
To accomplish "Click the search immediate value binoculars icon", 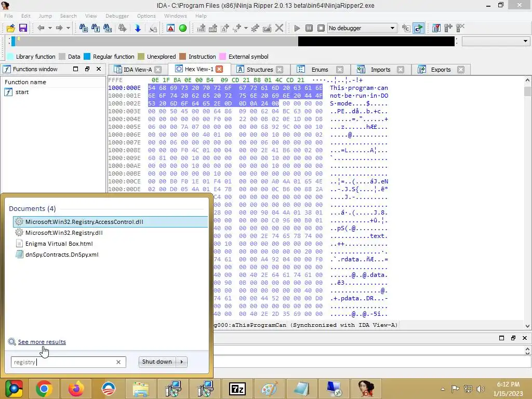I will [83, 28].
